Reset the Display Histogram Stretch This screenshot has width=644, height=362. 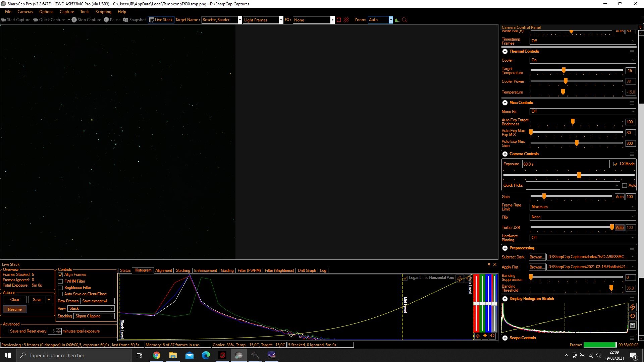[x=632, y=316]
